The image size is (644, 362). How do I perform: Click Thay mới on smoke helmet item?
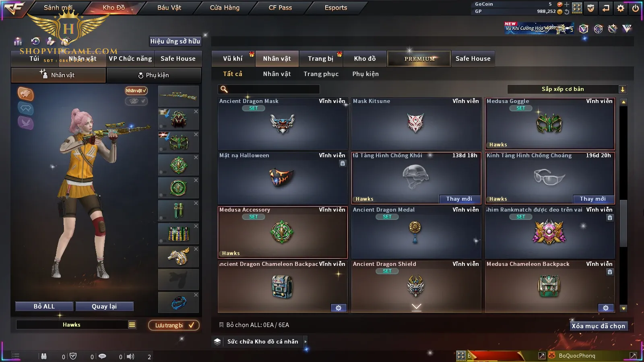(459, 199)
